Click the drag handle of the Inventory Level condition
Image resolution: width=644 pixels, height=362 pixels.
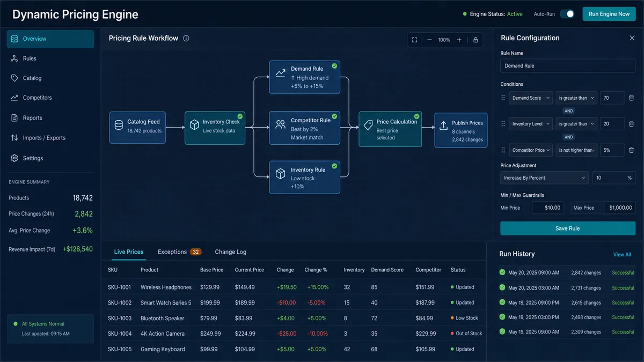(x=503, y=124)
